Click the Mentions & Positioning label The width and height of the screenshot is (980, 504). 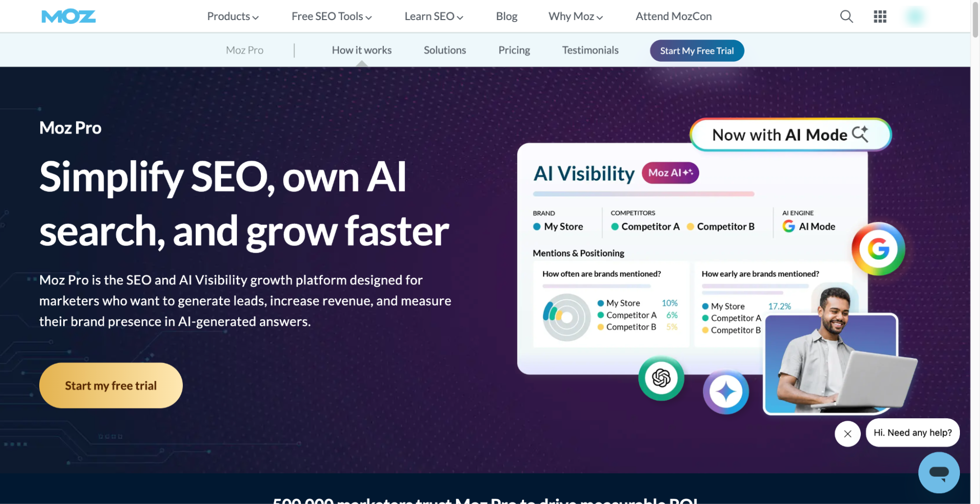pyautogui.click(x=578, y=253)
